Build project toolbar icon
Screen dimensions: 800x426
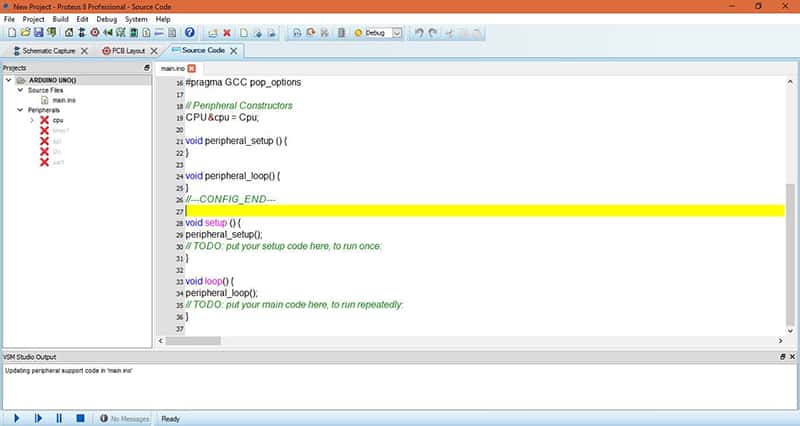tap(297, 33)
